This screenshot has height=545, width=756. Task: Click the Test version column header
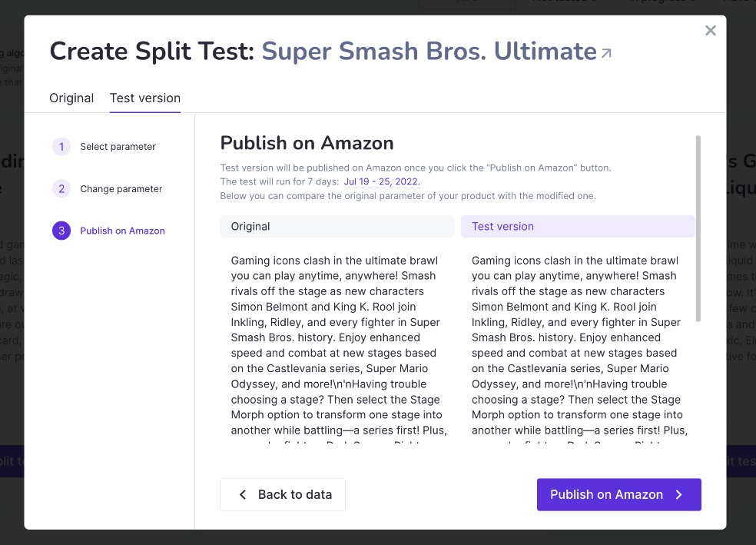coord(578,226)
